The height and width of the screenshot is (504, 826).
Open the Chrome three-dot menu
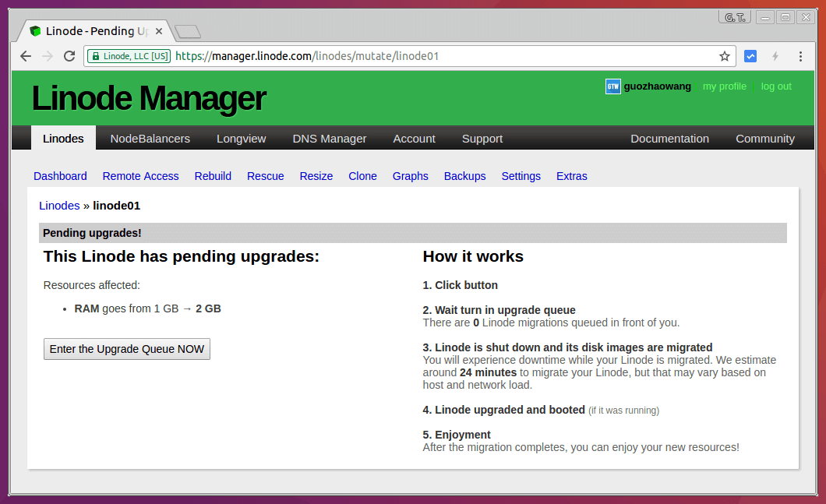pos(800,56)
